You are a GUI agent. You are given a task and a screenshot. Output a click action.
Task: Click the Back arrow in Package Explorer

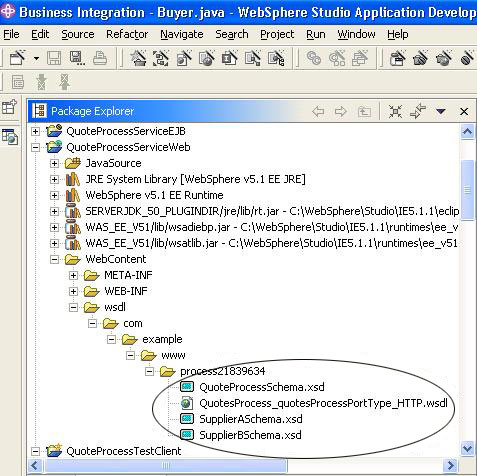click(318, 111)
